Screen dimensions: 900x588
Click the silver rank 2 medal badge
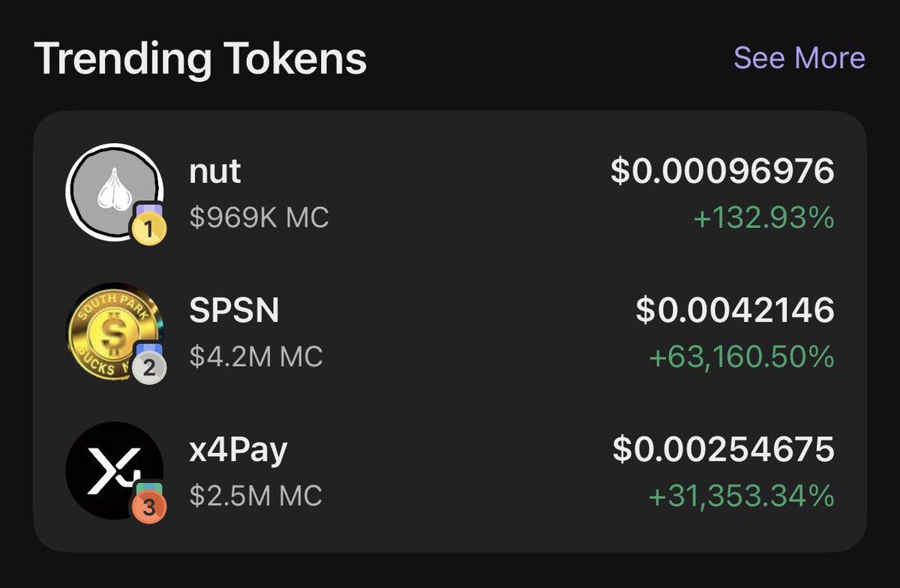[150, 367]
